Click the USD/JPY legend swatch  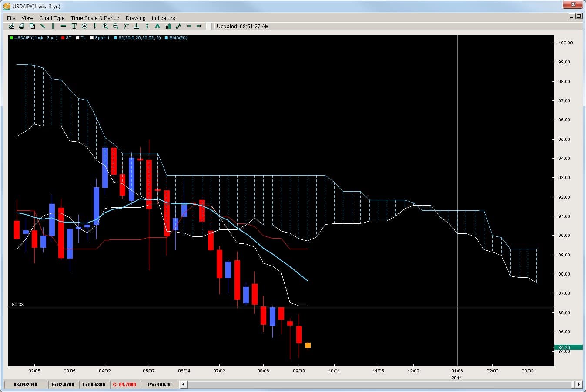point(11,38)
